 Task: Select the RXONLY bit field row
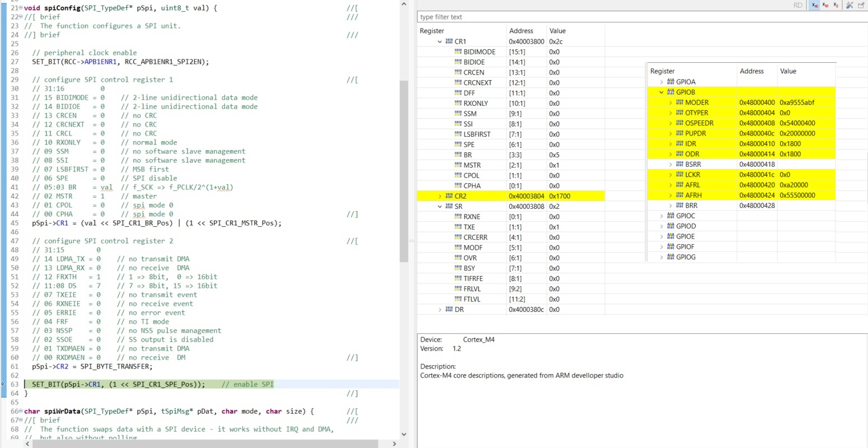(x=510, y=103)
